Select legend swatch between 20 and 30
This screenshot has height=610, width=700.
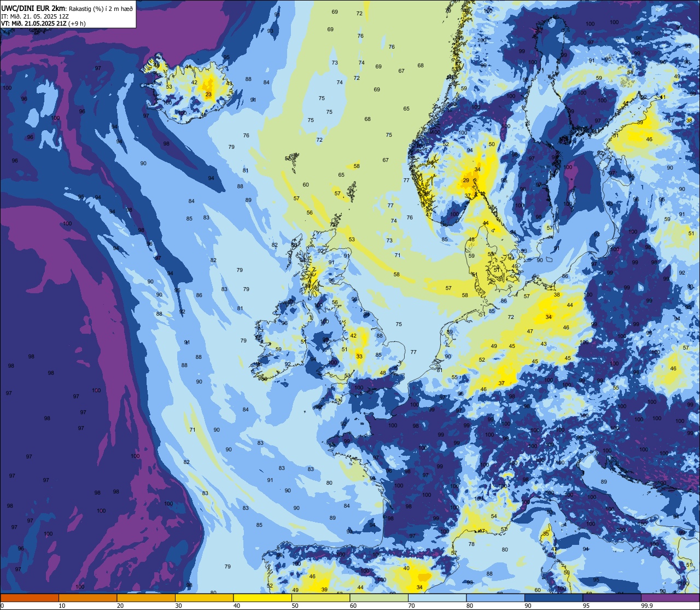(146, 598)
